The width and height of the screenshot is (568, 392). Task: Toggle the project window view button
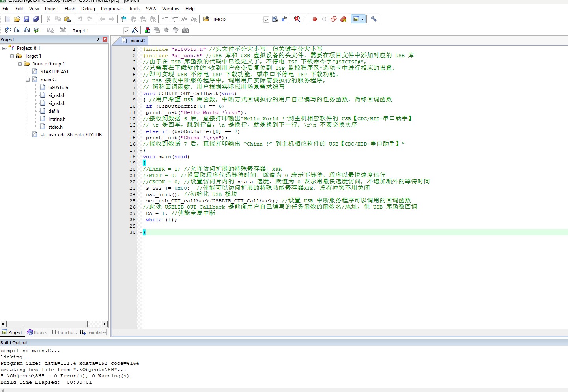[356, 19]
